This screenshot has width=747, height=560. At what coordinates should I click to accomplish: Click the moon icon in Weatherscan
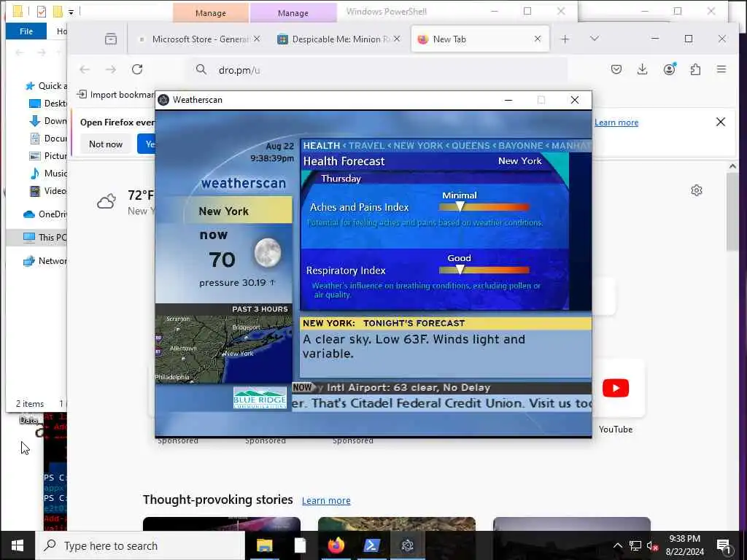pyautogui.click(x=267, y=253)
